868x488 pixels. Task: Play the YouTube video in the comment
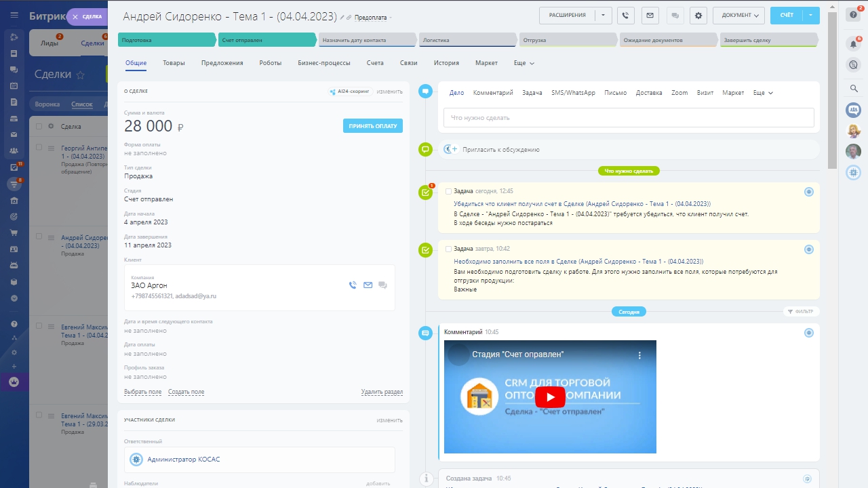pyautogui.click(x=550, y=396)
